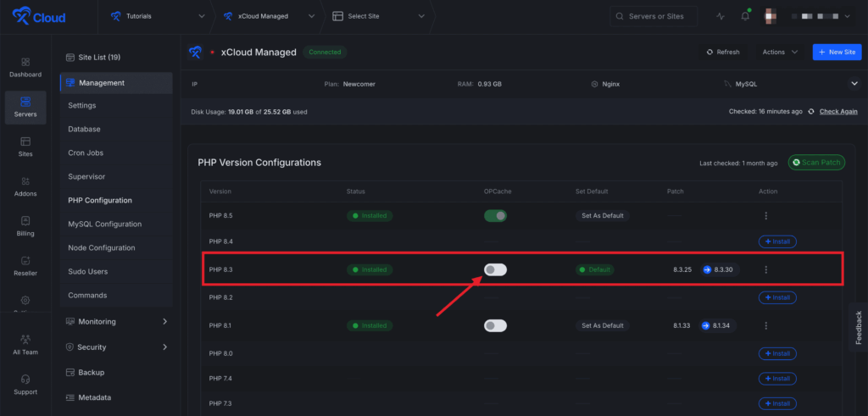Click the xCloud logo
868x416 pixels.
pyautogui.click(x=39, y=16)
